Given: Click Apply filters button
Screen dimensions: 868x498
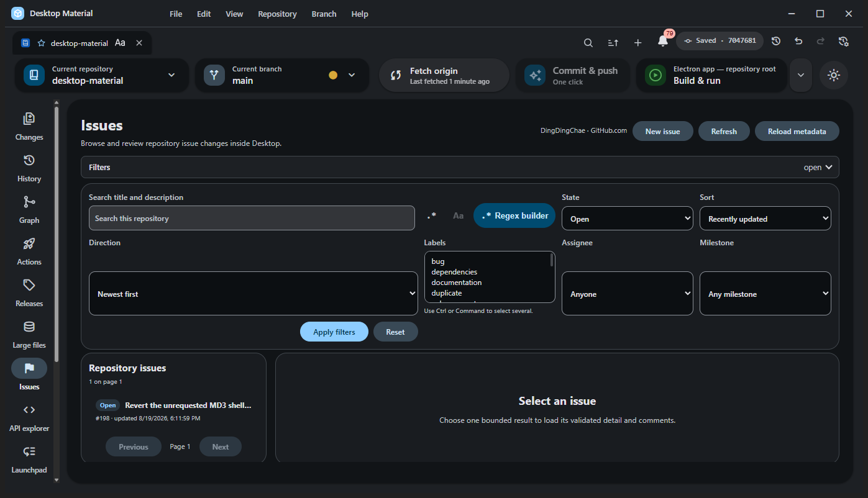Looking at the screenshot, I should pos(334,332).
